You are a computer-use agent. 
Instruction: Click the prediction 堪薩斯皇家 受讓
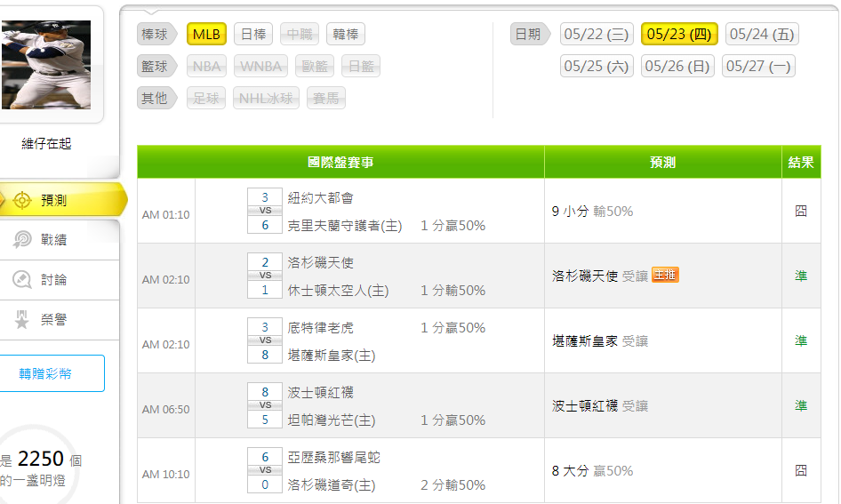tap(600, 341)
